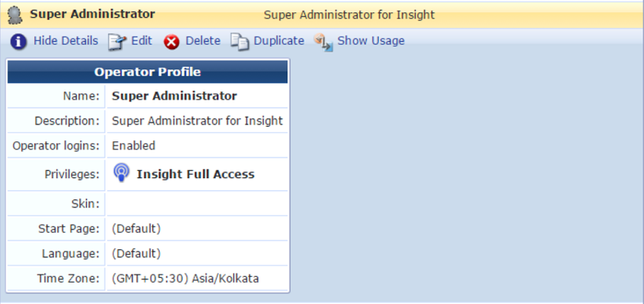
Task: Click the Enabled operator logins value
Action: tap(133, 145)
